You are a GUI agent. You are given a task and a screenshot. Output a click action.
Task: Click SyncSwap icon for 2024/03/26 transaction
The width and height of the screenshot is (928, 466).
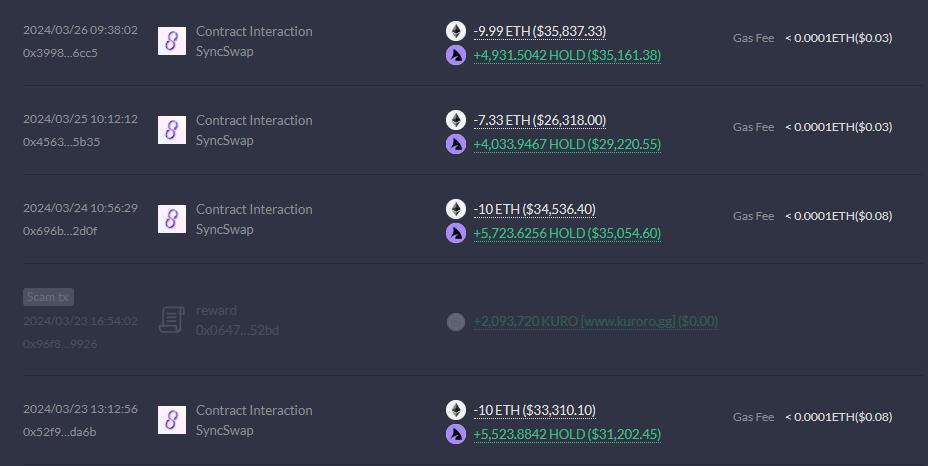coord(172,41)
